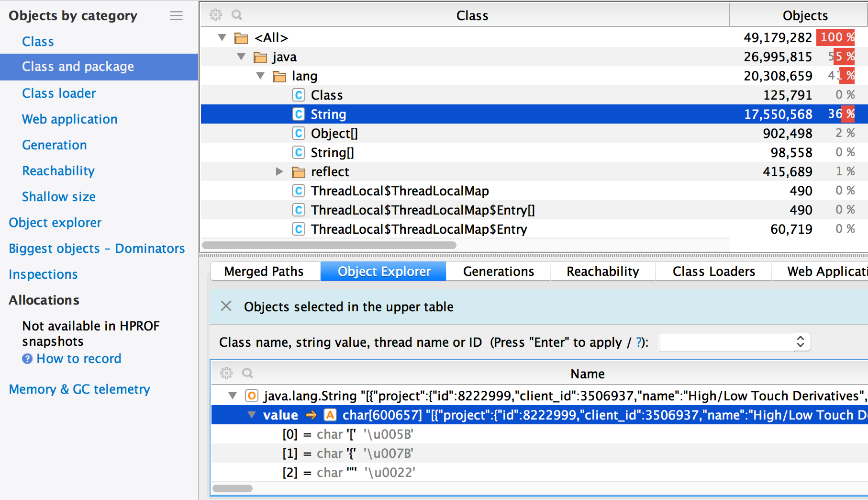Click the red 36% usage bar for String
Viewport: 868px width, 500px height.
[x=847, y=114]
